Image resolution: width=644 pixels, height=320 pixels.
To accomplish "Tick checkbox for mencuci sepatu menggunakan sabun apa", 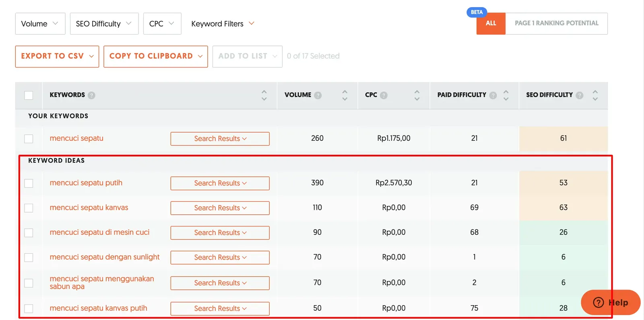I will tap(29, 283).
